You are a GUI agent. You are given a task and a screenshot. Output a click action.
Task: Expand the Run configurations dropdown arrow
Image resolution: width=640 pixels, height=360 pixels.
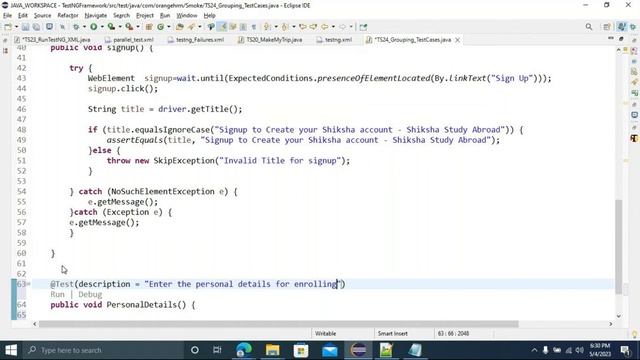102,27
